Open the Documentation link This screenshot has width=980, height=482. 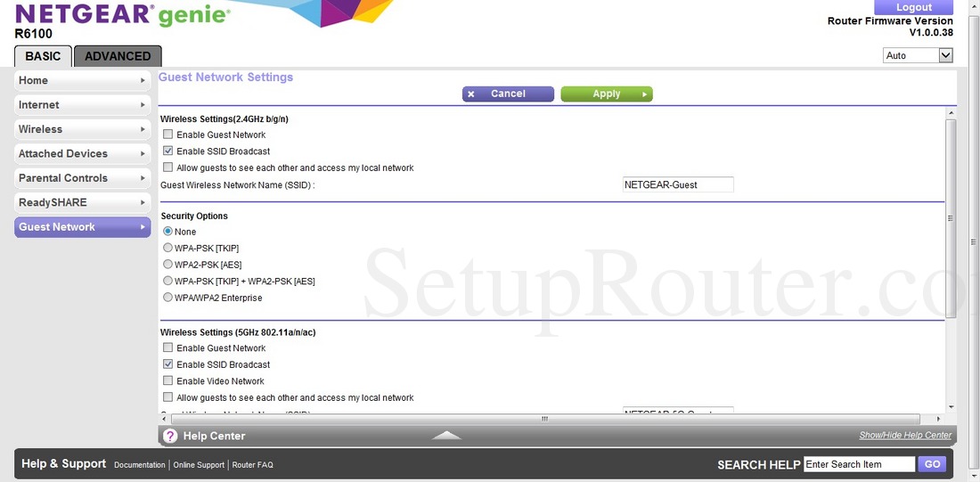coord(139,465)
